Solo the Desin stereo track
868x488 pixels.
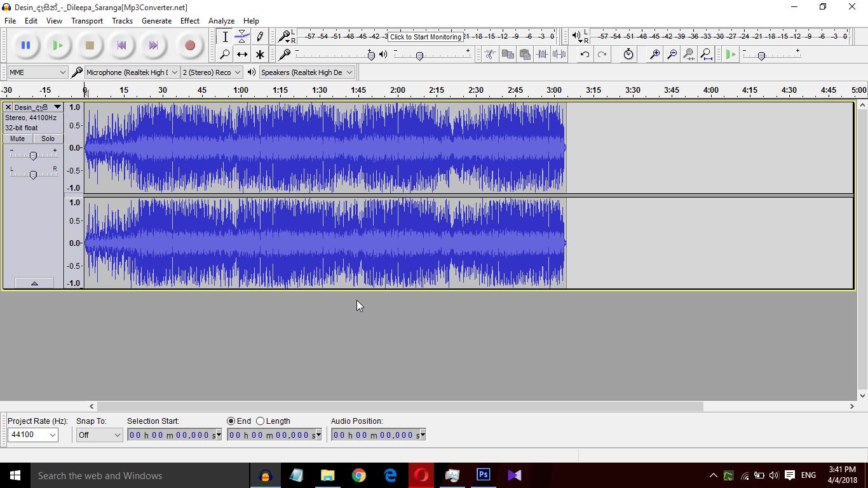(48, 139)
